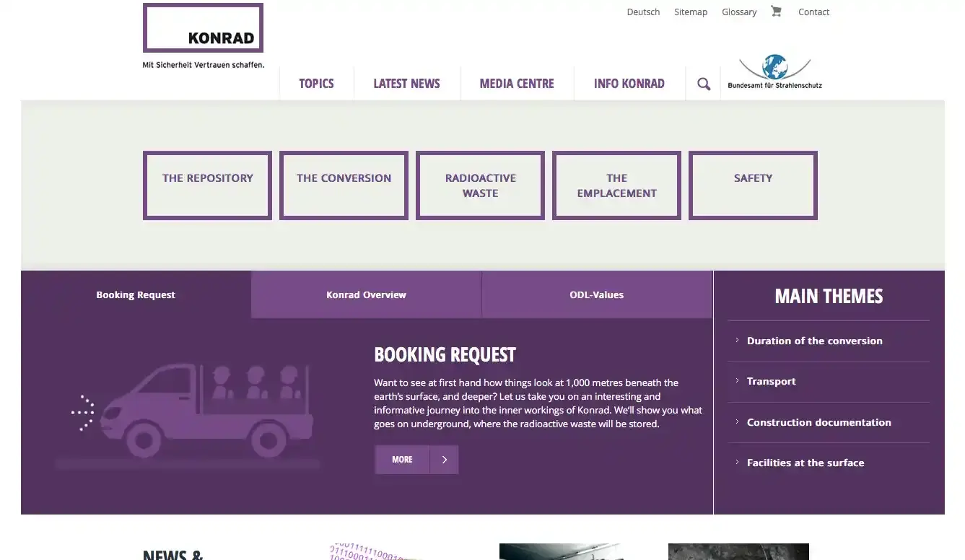Viewport: 965px width, 560px height.
Task: Click the shopping cart icon
Action: [x=776, y=12]
